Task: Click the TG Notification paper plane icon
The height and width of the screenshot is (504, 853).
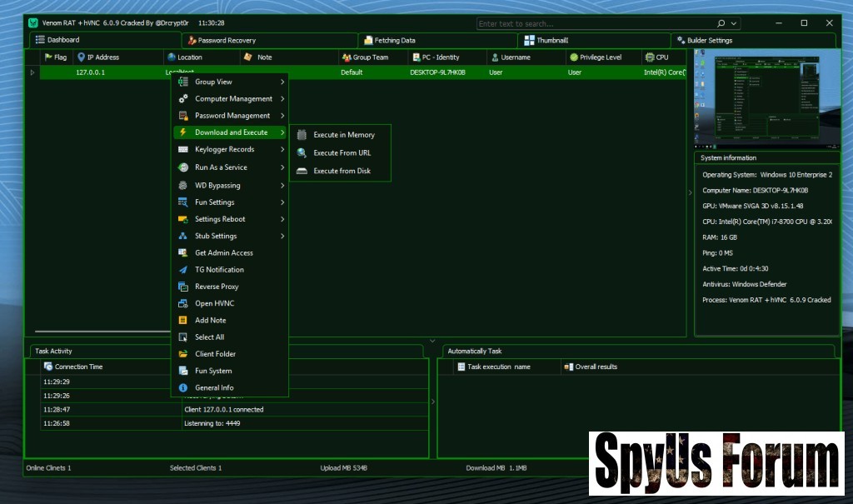Action: 183,270
